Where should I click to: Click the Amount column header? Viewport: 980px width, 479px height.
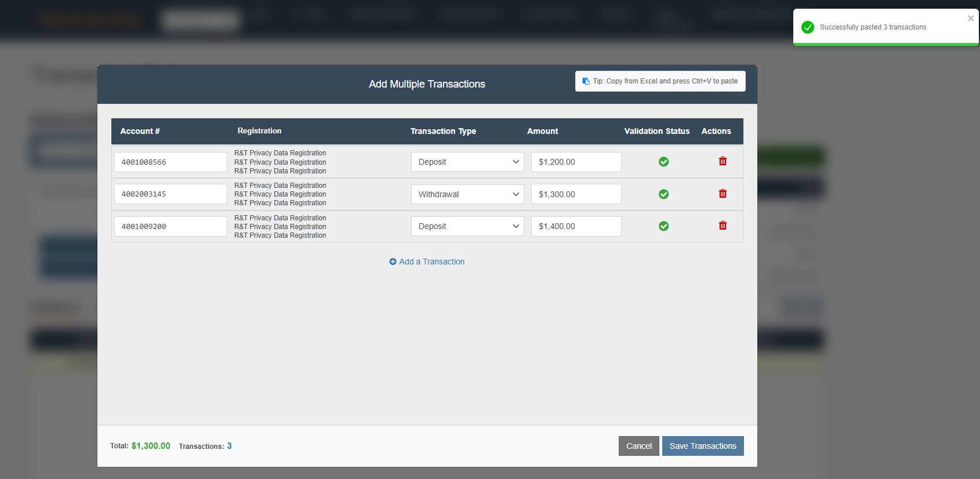click(542, 131)
